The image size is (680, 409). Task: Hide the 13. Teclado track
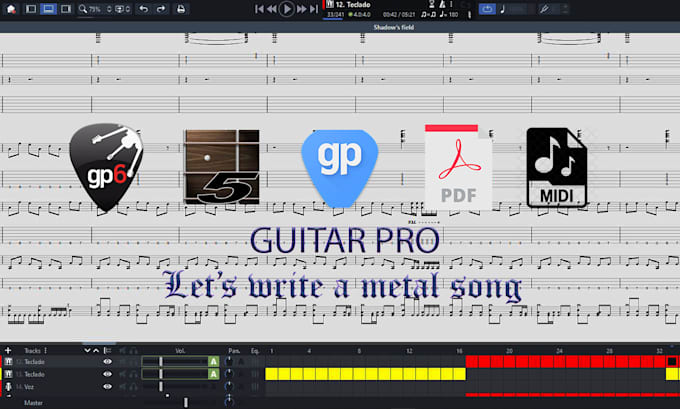point(107,374)
